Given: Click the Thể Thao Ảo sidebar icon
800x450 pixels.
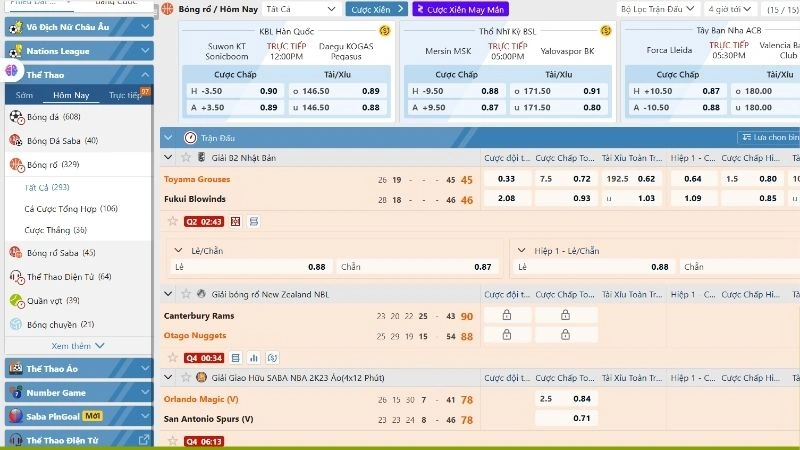Looking at the screenshot, I should point(16,368).
